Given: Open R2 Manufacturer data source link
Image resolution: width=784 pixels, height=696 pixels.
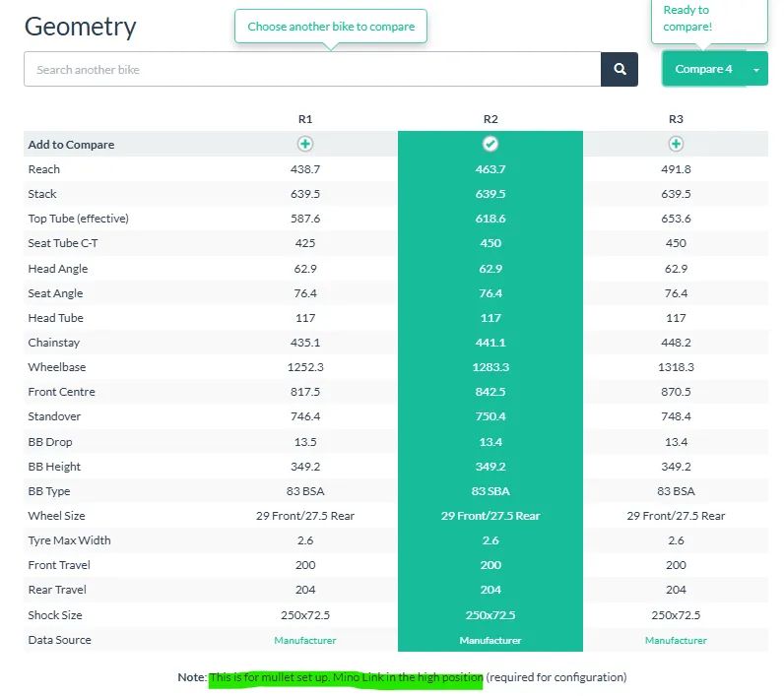Looking at the screenshot, I should click(x=490, y=640).
